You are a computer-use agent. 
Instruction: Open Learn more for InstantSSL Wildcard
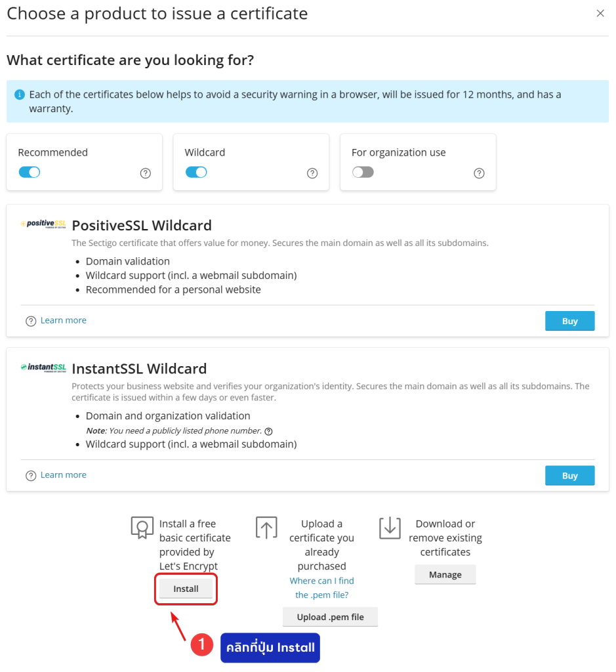63,474
